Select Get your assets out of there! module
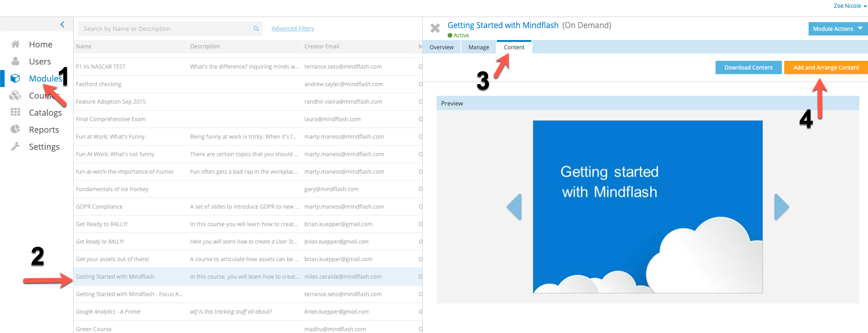 tap(248, 259)
